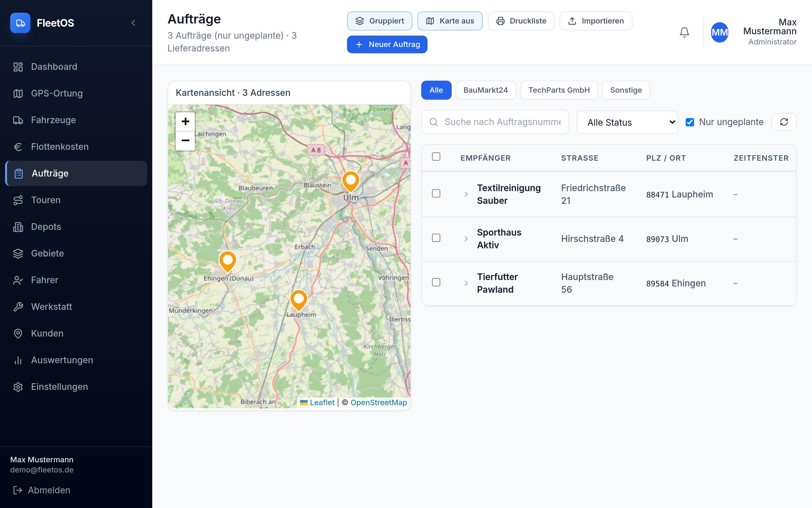Check the Textilreinigung Sauber row checkbox
The height and width of the screenshot is (508, 812).
click(436, 194)
